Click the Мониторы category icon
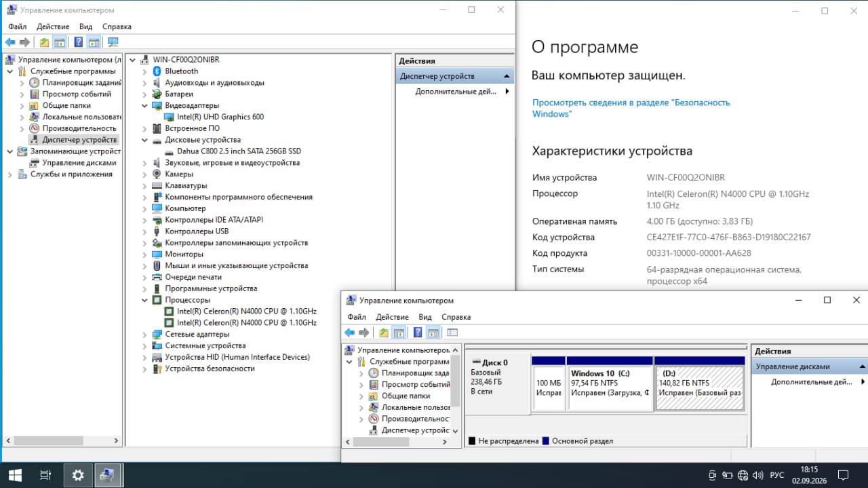This screenshot has height=488, width=868. [157, 255]
